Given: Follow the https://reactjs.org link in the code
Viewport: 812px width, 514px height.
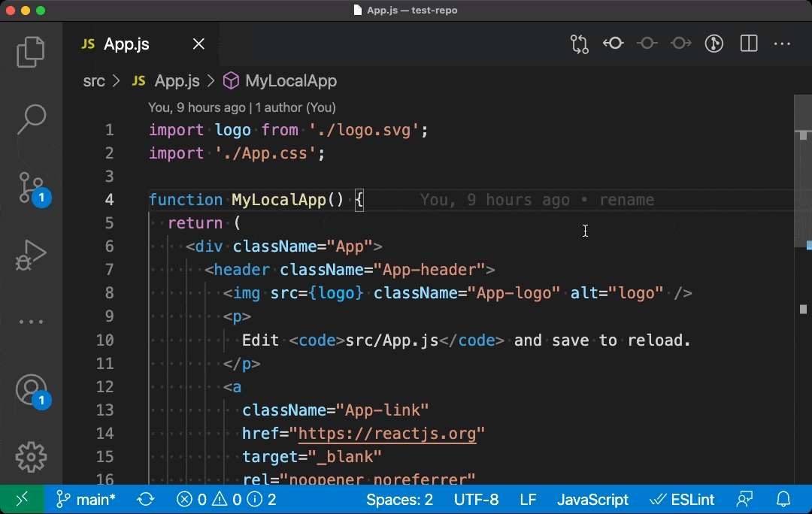Looking at the screenshot, I should pyautogui.click(x=388, y=434).
